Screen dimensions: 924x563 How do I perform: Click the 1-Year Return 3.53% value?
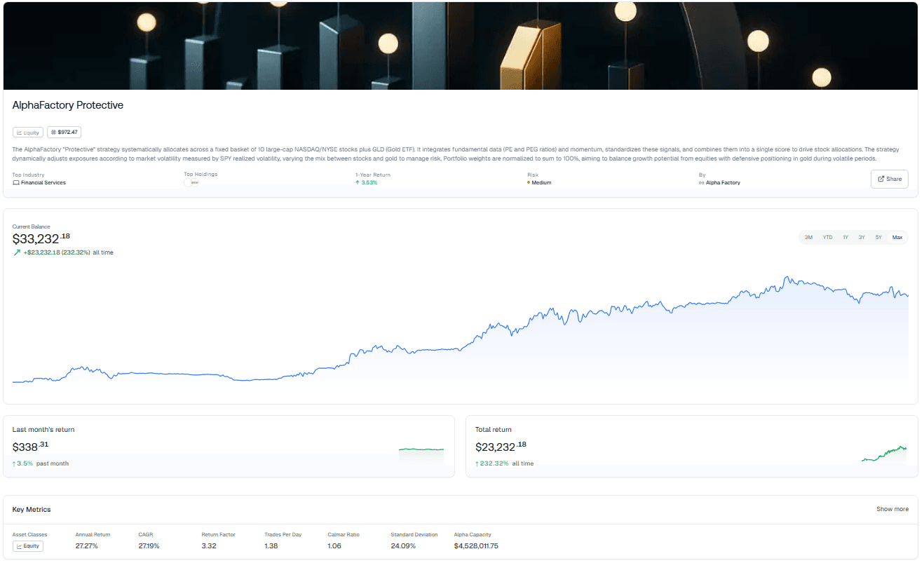[368, 183]
